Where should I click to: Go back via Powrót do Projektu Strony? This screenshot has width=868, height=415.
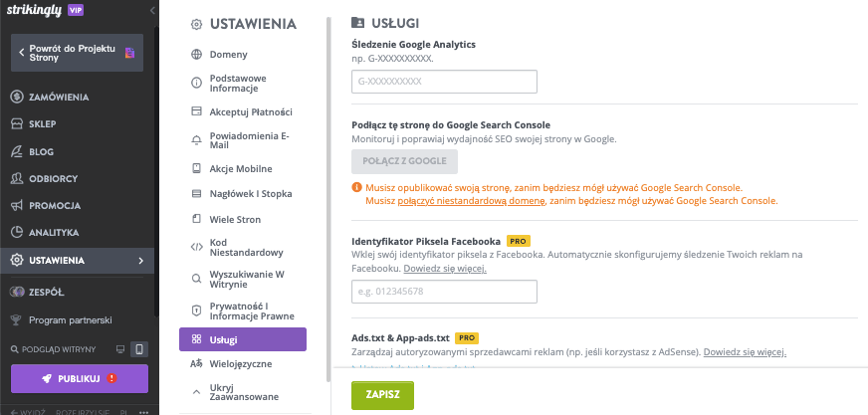(x=77, y=53)
